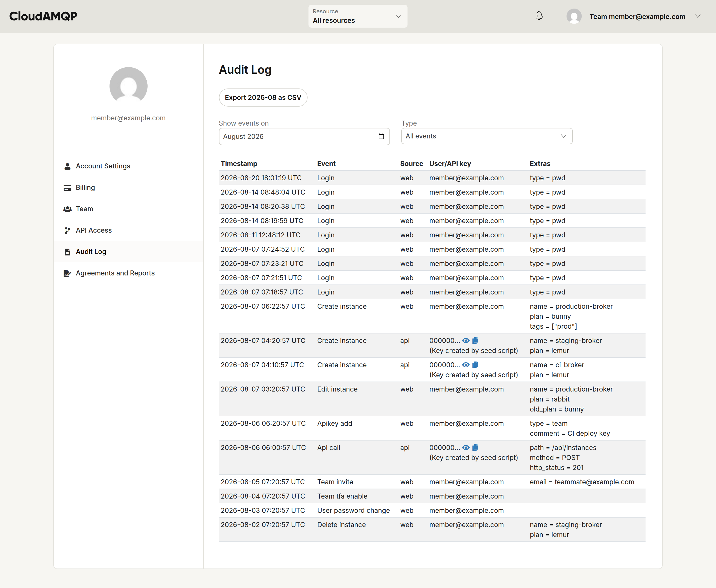Image resolution: width=716 pixels, height=588 pixels.
Task: Export 2026-08 as CSV
Action: tap(263, 98)
